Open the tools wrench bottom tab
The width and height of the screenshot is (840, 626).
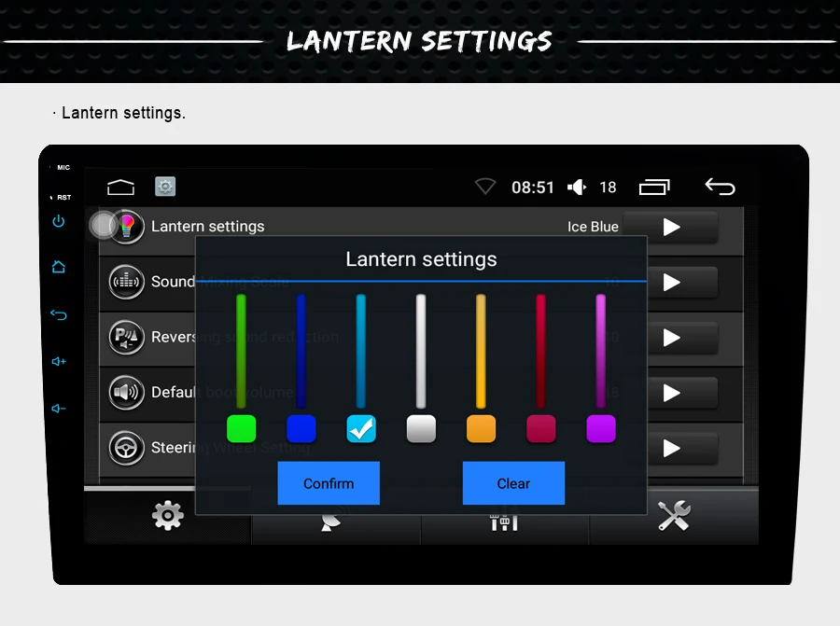(674, 516)
